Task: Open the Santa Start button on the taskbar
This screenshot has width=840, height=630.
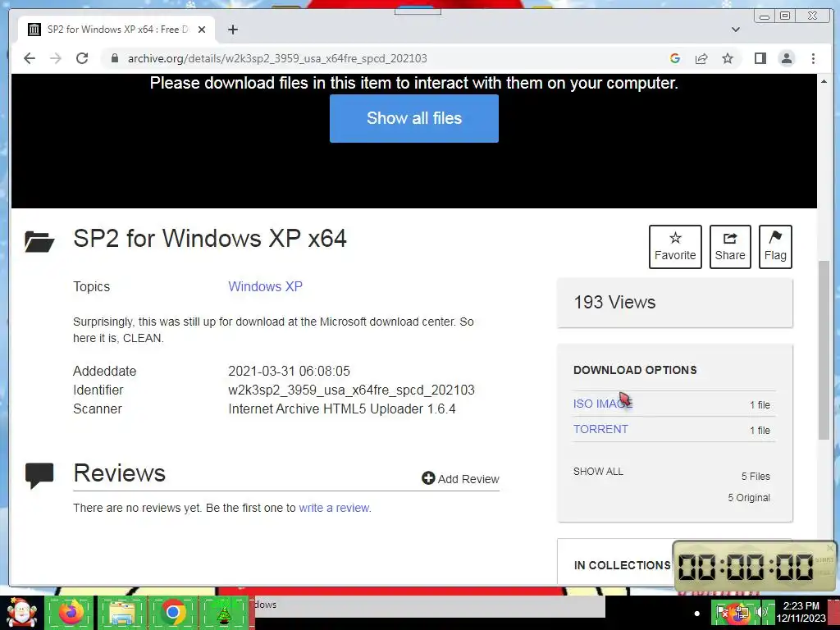Action: point(21,613)
